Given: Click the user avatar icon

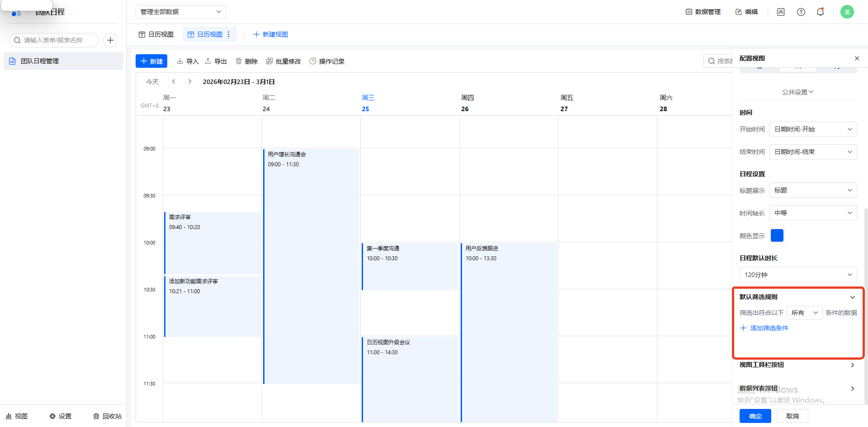Looking at the screenshot, I should [847, 12].
